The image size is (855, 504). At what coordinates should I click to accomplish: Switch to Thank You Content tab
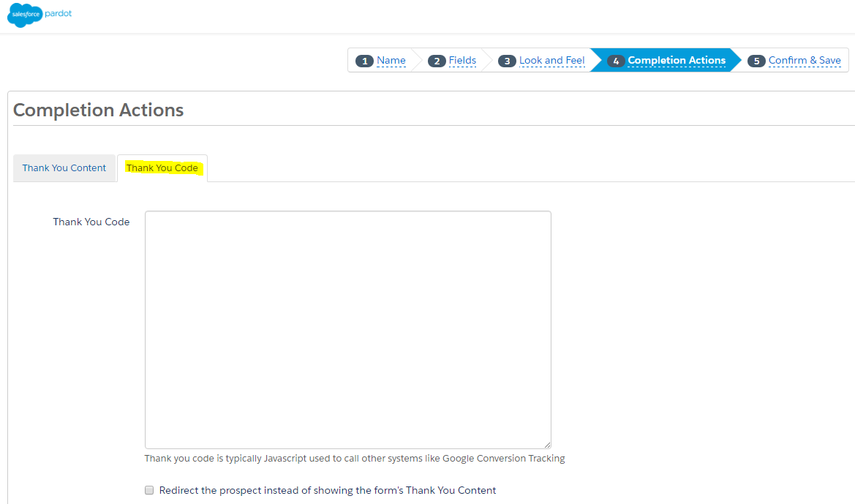pyautogui.click(x=64, y=168)
